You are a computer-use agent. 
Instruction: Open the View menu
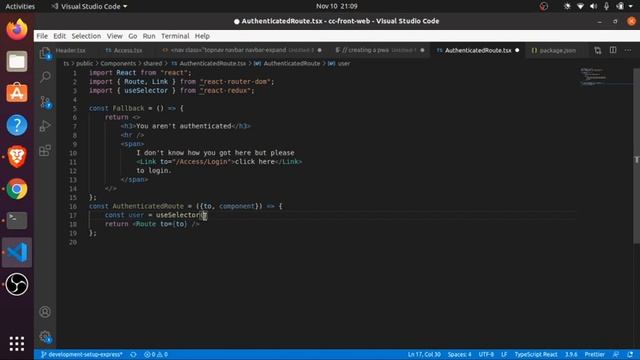pyautogui.click(x=115, y=36)
